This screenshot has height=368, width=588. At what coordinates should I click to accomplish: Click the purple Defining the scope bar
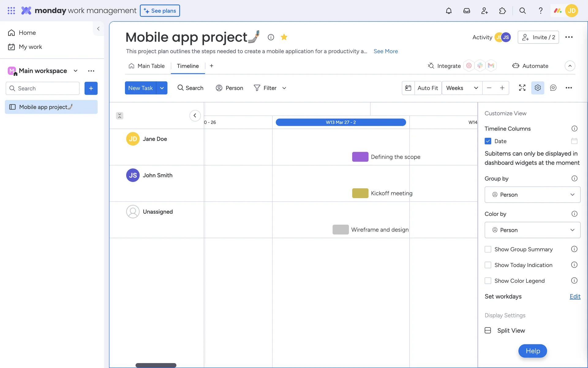click(x=360, y=157)
